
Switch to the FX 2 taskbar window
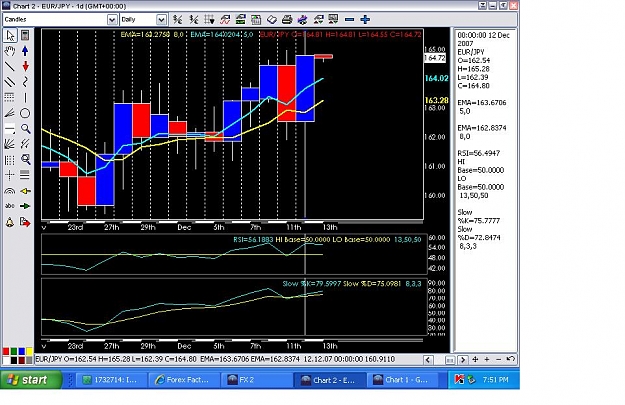click(x=256, y=380)
